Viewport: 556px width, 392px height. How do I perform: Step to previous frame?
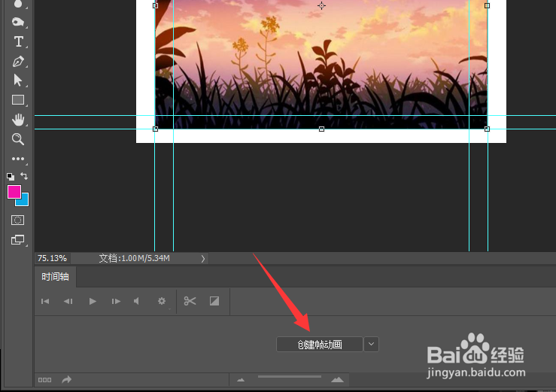tap(68, 301)
